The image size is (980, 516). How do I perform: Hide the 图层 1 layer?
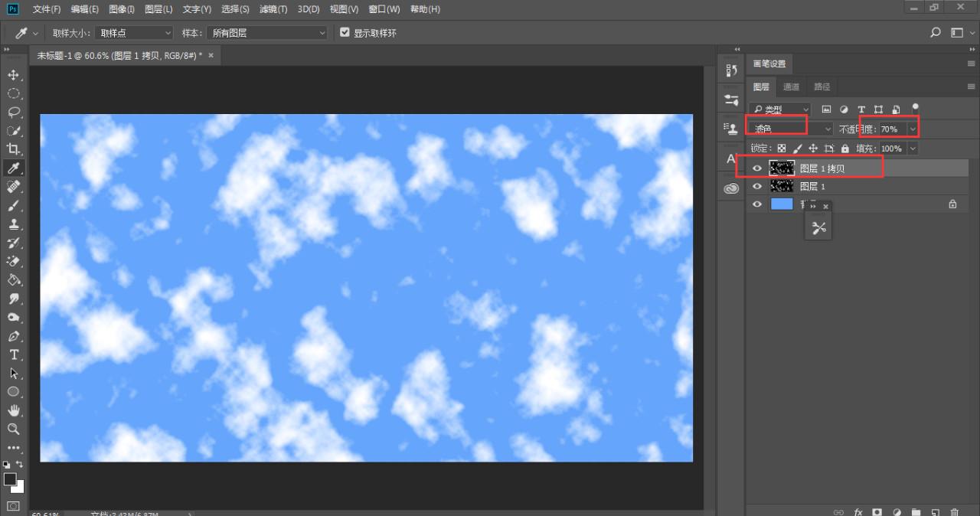click(757, 186)
